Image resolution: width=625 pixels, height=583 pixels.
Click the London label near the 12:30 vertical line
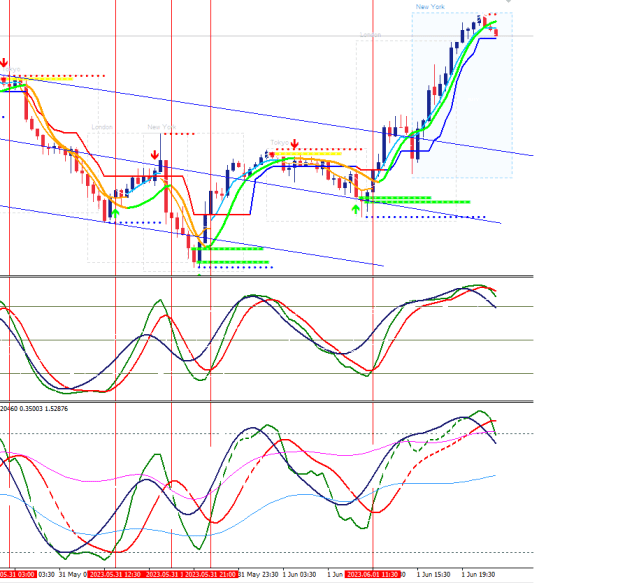click(x=102, y=127)
